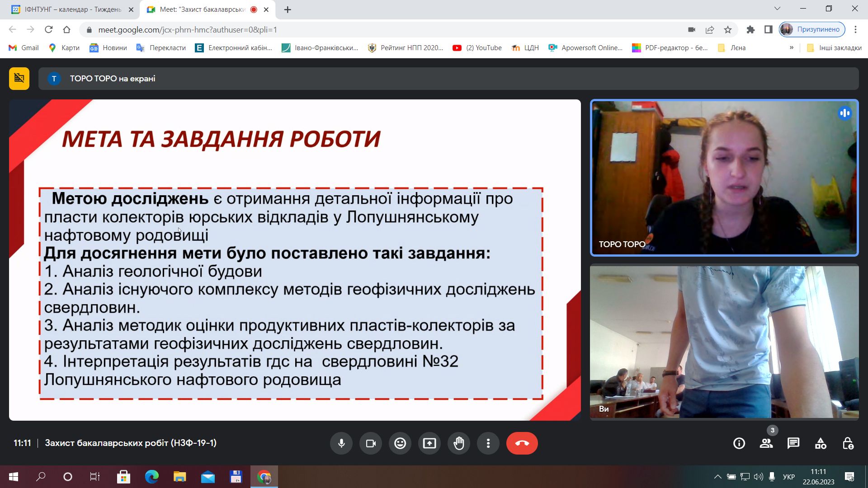Mute the microphone in Google Meet
The width and height of the screenshot is (868, 488).
tap(341, 443)
